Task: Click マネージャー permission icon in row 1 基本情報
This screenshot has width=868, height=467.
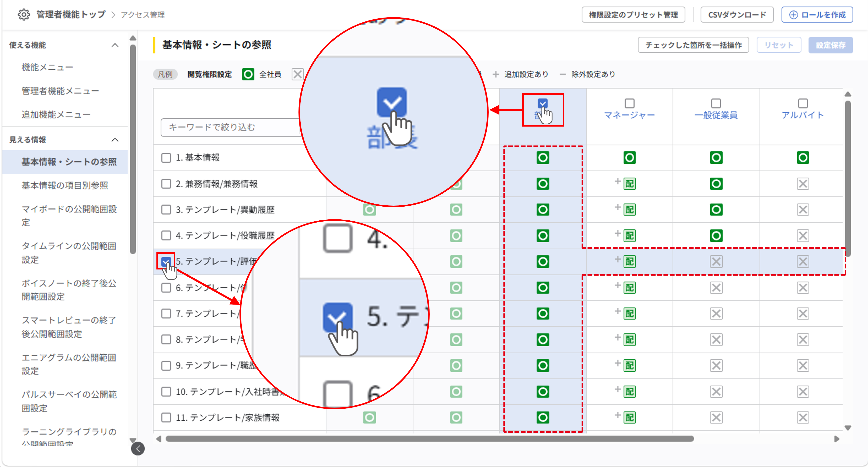Action: tap(629, 158)
